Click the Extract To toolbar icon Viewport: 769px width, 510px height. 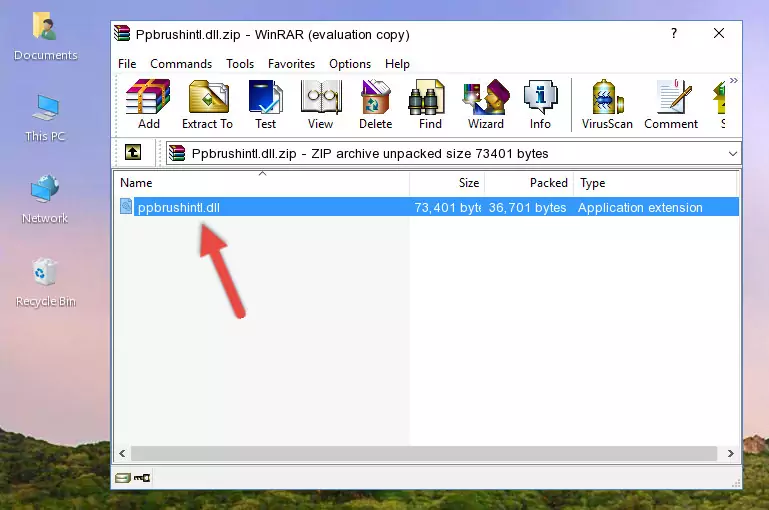207,104
